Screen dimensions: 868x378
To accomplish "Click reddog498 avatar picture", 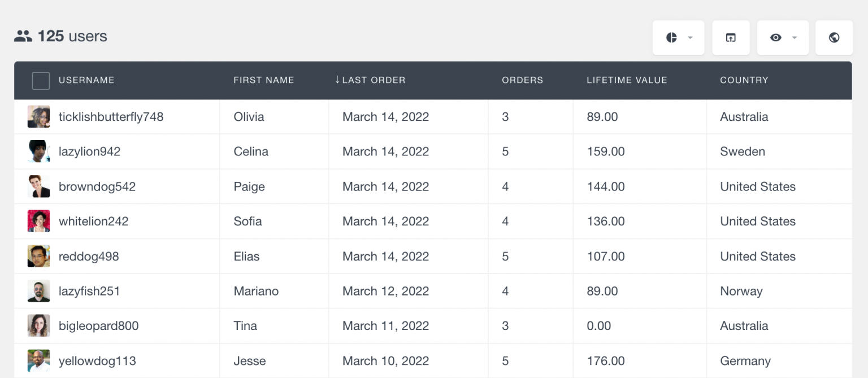I will (x=38, y=257).
